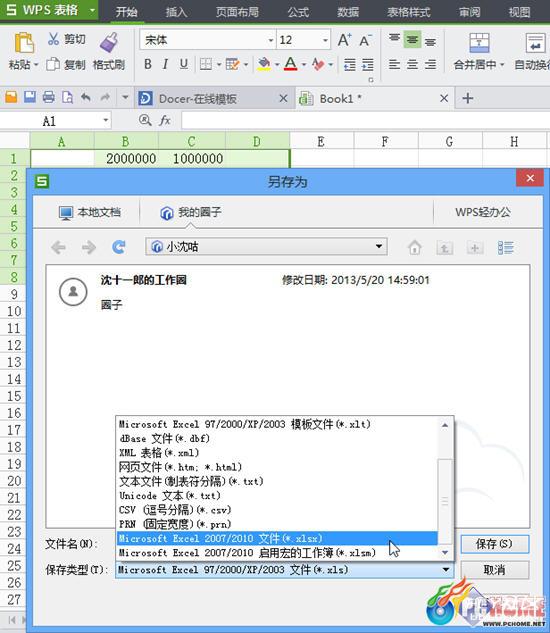Viewport: 550px width, 633px height.
Task: Open the font name dropdown 宋体
Action: point(271,40)
